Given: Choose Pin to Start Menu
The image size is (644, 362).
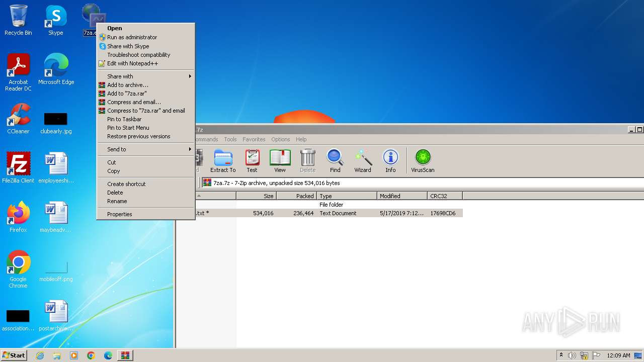Looking at the screenshot, I should click(x=145, y=128).
